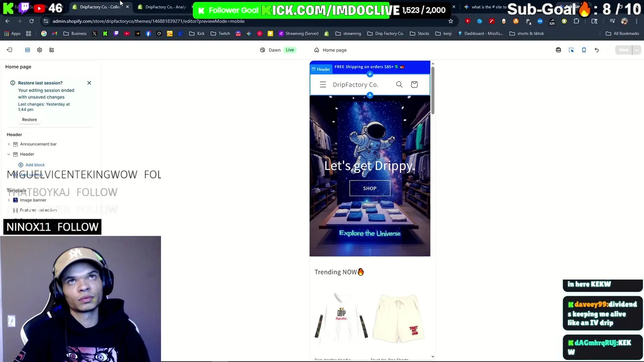Click the SHOP button on banner
Image resolution: width=644 pixels, height=362 pixels.
coord(370,188)
